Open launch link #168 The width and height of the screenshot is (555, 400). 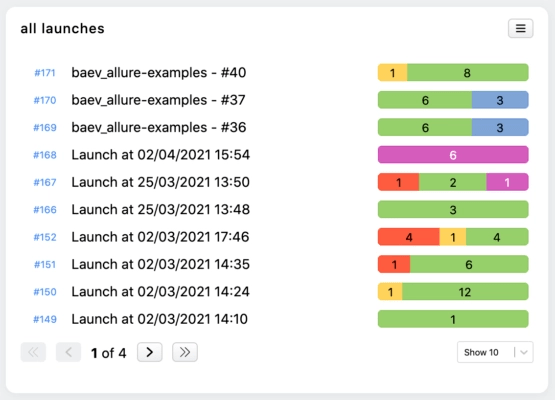tap(45, 155)
